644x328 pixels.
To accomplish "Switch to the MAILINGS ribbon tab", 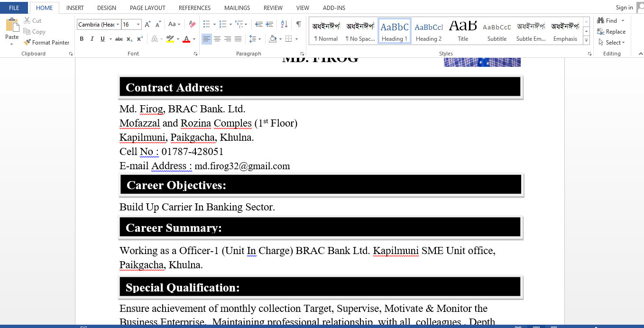I will [237, 8].
